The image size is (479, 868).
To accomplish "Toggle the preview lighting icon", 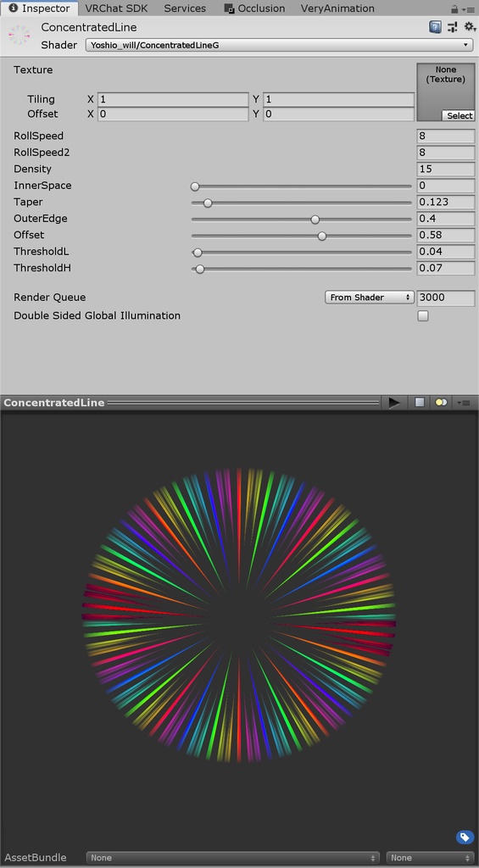I will point(442,403).
